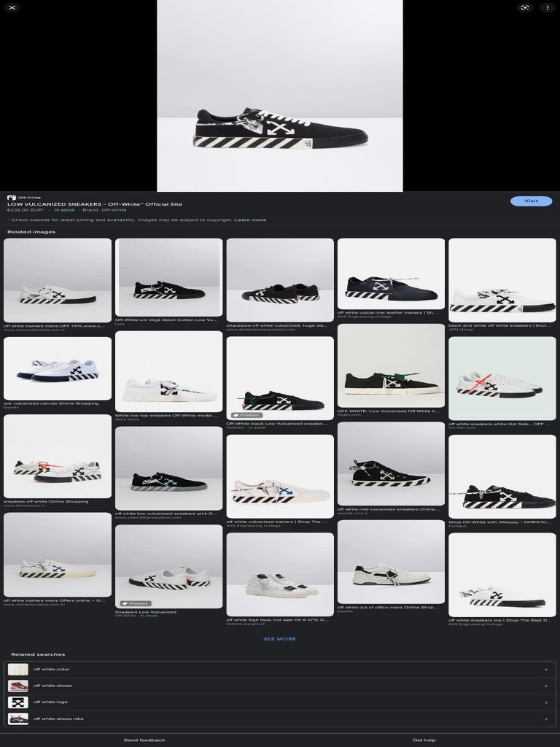Open 'off white sneakers white Hot Sale' thumbnail
The image size is (560, 747).
pyautogui.click(x=502, y=379)
